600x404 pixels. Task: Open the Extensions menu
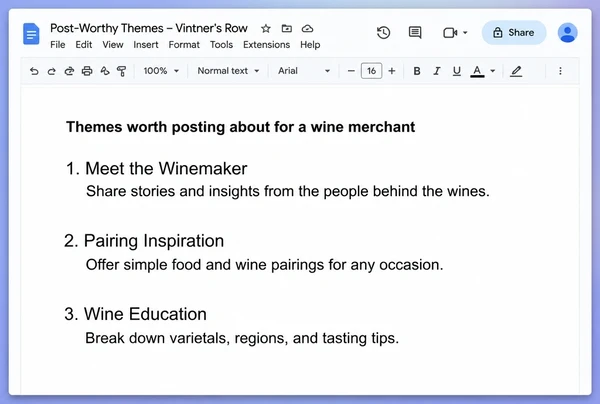pyautogui.click(x=266, y=45)
